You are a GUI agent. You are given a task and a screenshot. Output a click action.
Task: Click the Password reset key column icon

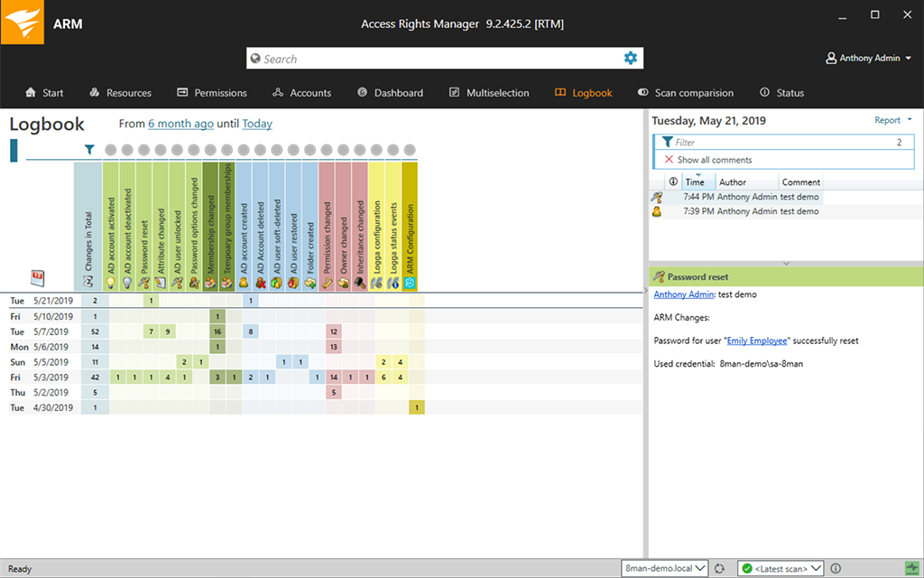[145, 283]
